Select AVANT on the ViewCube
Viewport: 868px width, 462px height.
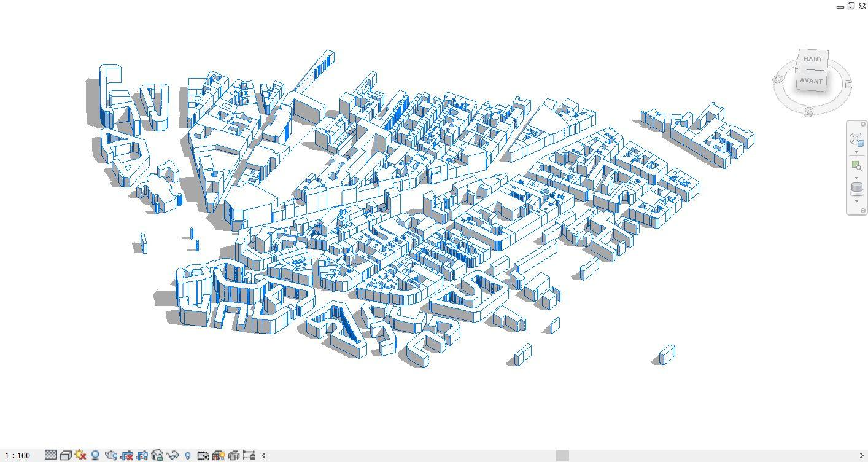pos(812,80)
